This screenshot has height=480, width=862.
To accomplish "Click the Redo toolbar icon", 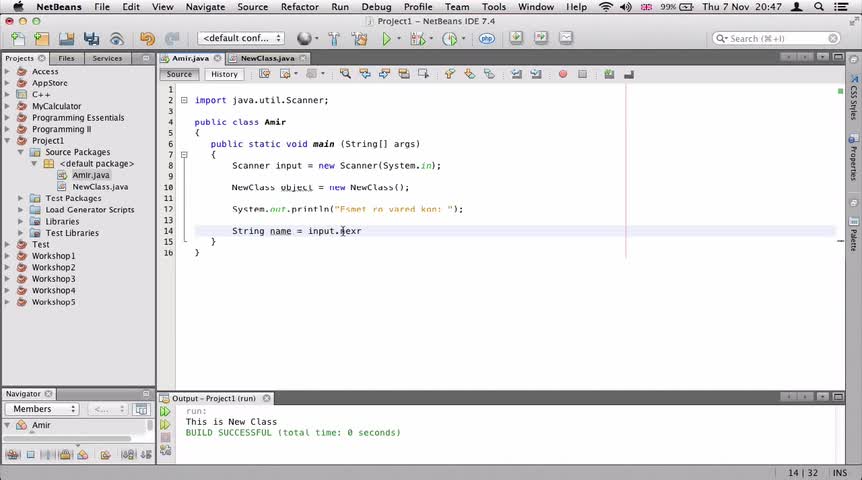I will [172, 38].
